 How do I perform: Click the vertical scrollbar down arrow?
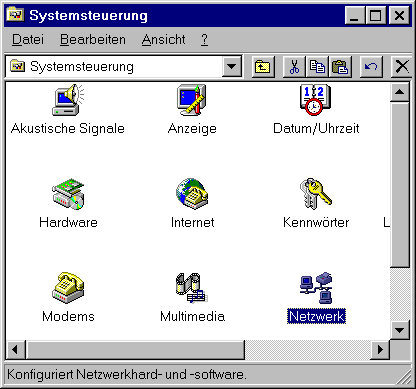point(399,330)
